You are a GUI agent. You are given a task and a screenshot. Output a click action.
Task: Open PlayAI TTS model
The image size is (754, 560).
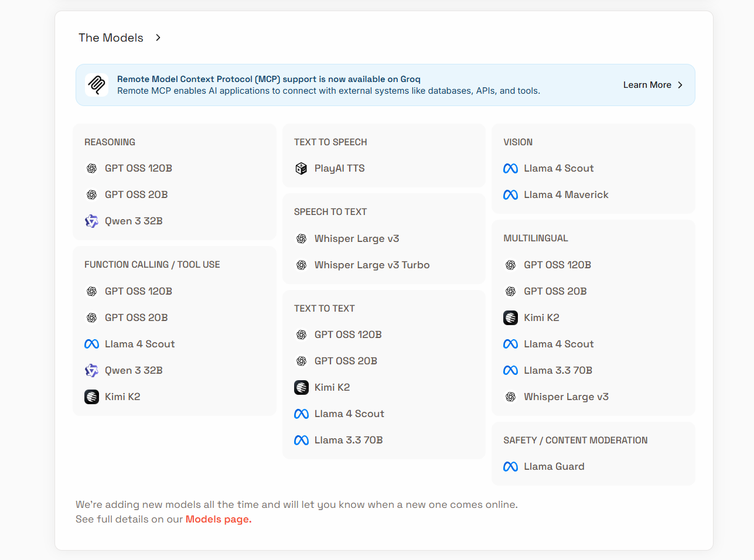point(339,169)
